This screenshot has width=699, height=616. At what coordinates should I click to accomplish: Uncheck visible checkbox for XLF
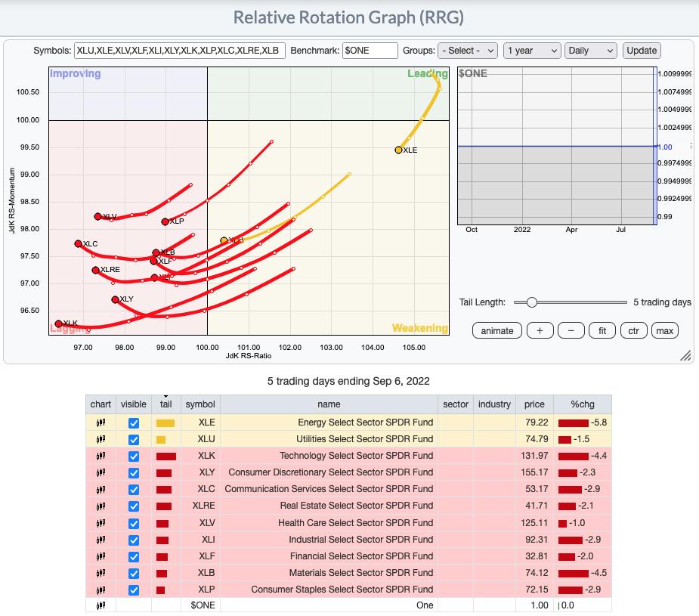[133, 557]
